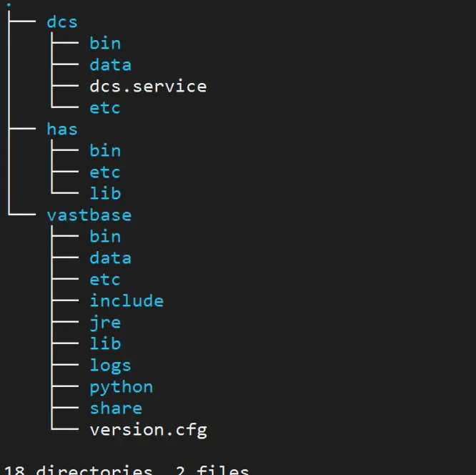Select the bin folder under dcs
Image resolution: width=476 pixels, height=475 pixels.
105,43
